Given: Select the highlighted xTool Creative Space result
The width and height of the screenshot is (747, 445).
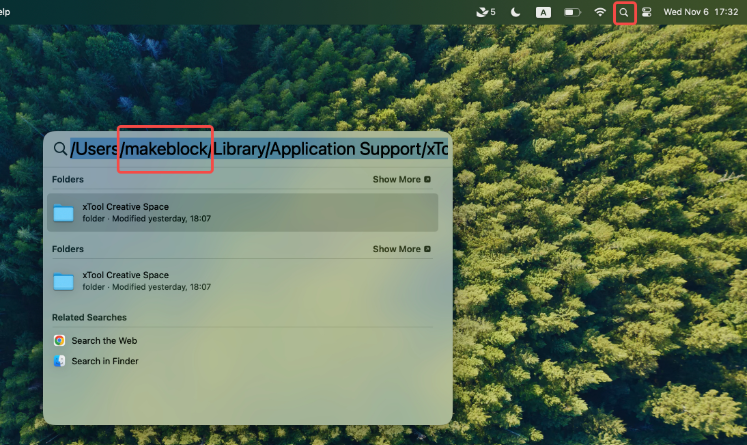Looking at the screenshot, I should [242, 212].
